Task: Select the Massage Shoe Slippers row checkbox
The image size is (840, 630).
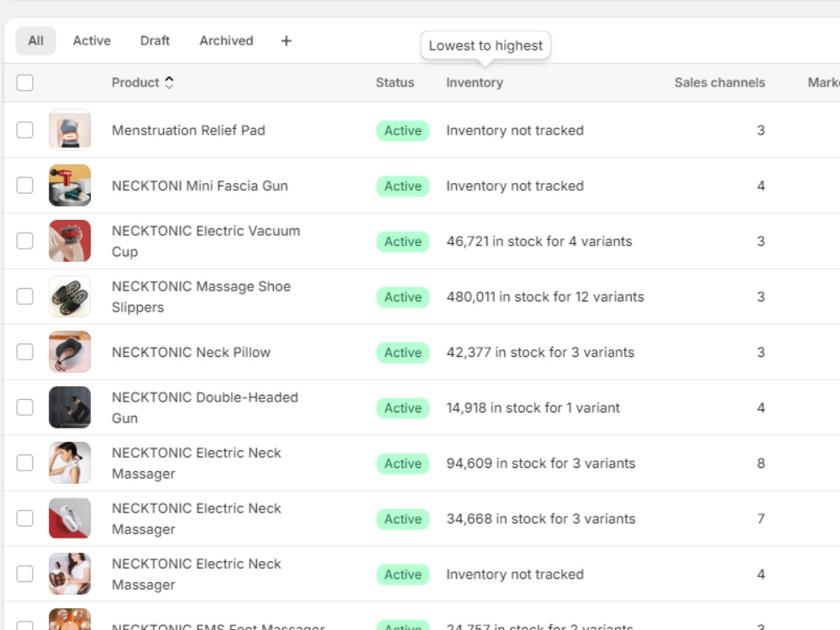Action: tap(24, 297)
